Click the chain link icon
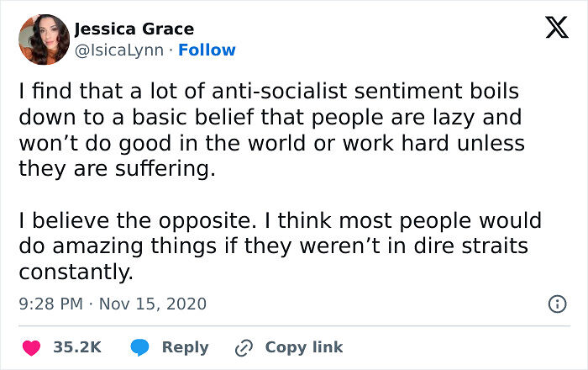 click(x=246, y=347)
